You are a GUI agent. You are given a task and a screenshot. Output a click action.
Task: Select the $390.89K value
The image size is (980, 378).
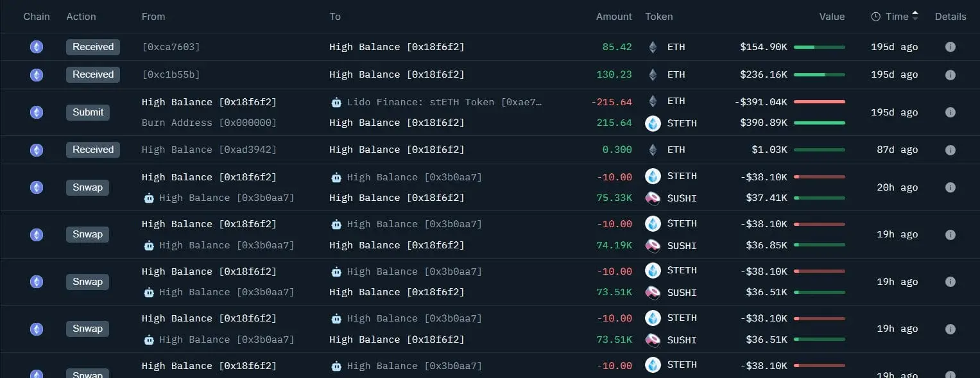(764, 123)
